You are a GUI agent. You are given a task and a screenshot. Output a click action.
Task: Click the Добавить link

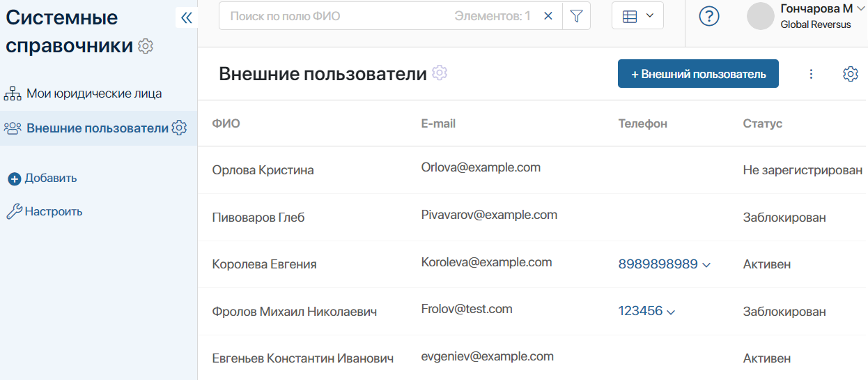click(x=51, y=178)
